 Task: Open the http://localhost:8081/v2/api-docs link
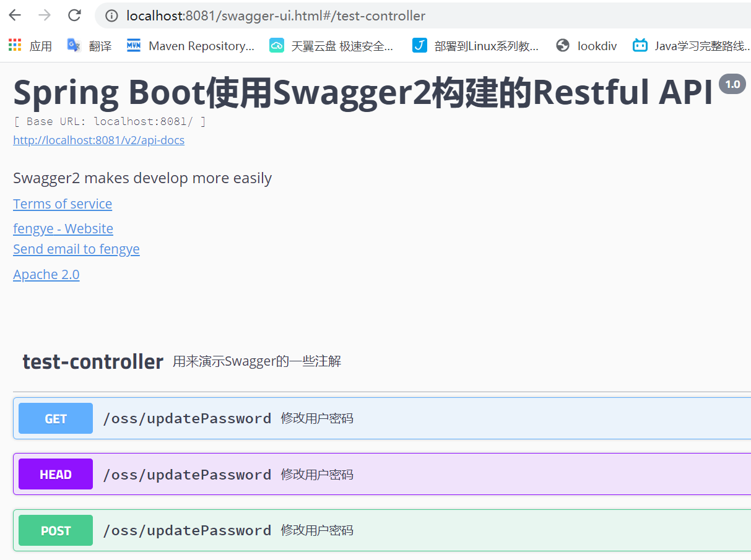coord(98,140)
